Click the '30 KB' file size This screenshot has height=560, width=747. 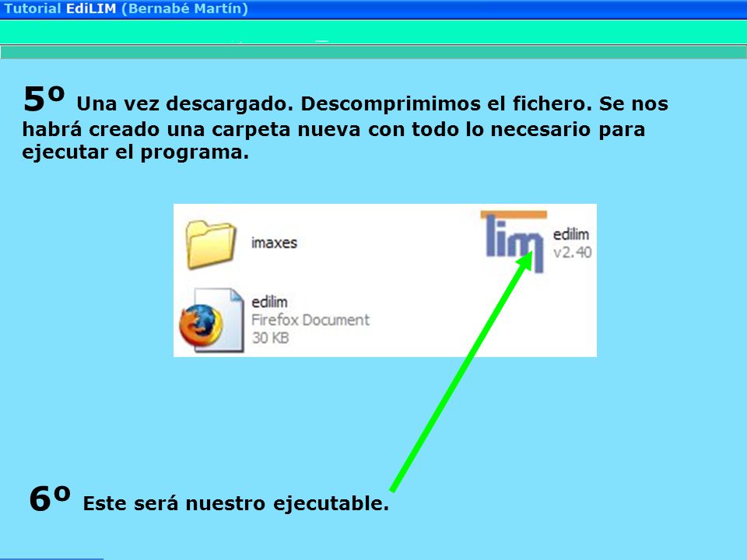click(x=270, y=338)
